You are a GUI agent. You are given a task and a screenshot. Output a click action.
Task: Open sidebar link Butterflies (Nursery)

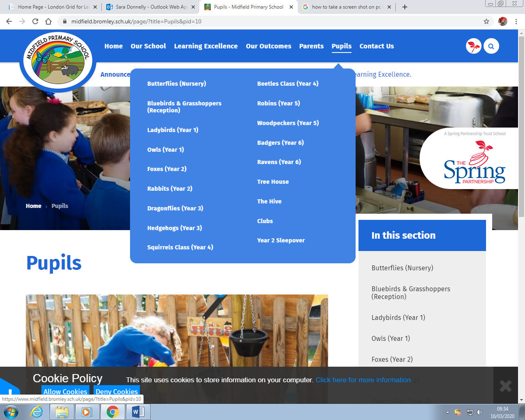coord(402,268)
